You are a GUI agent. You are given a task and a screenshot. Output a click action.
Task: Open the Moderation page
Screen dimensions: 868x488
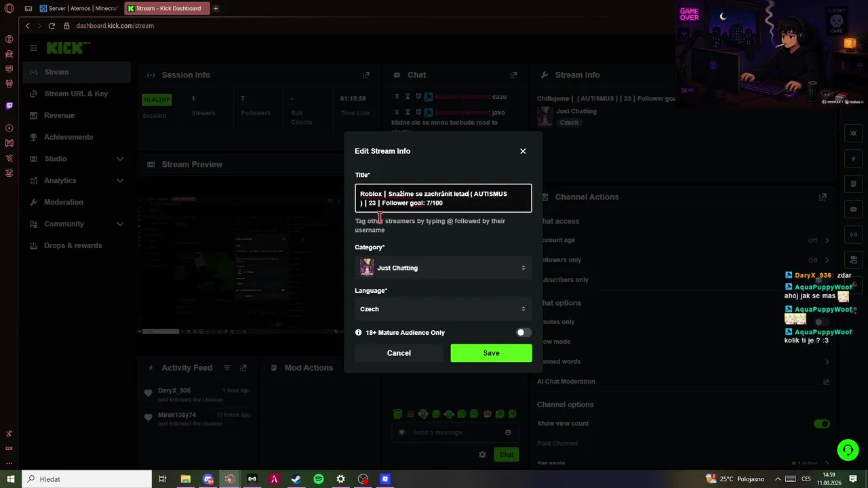[77, 203]
